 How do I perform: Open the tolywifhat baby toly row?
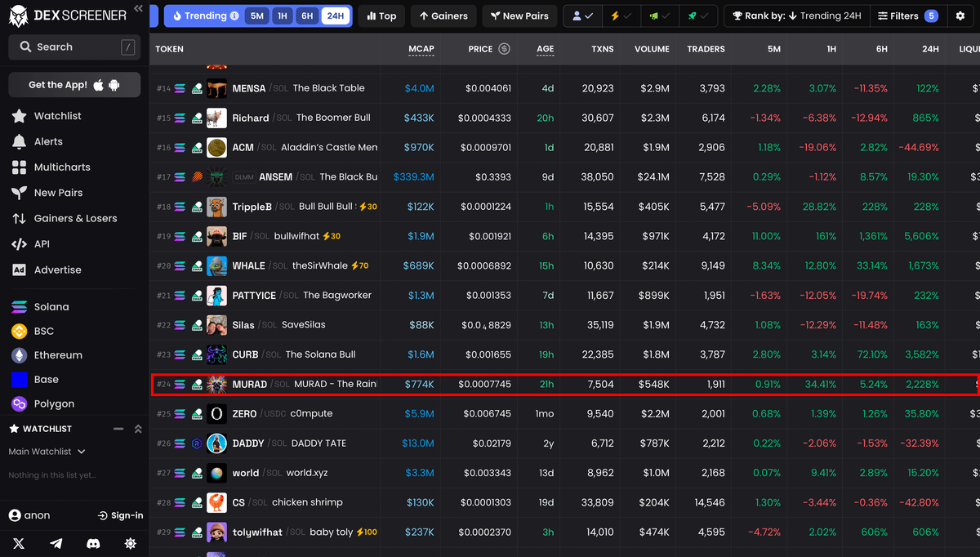[x=564, y=532]
